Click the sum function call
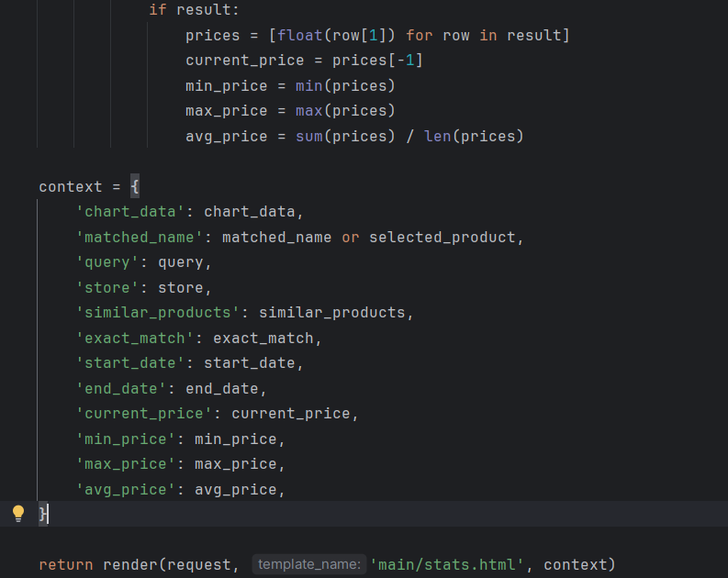The image size is (728, 578). [308, 136]
